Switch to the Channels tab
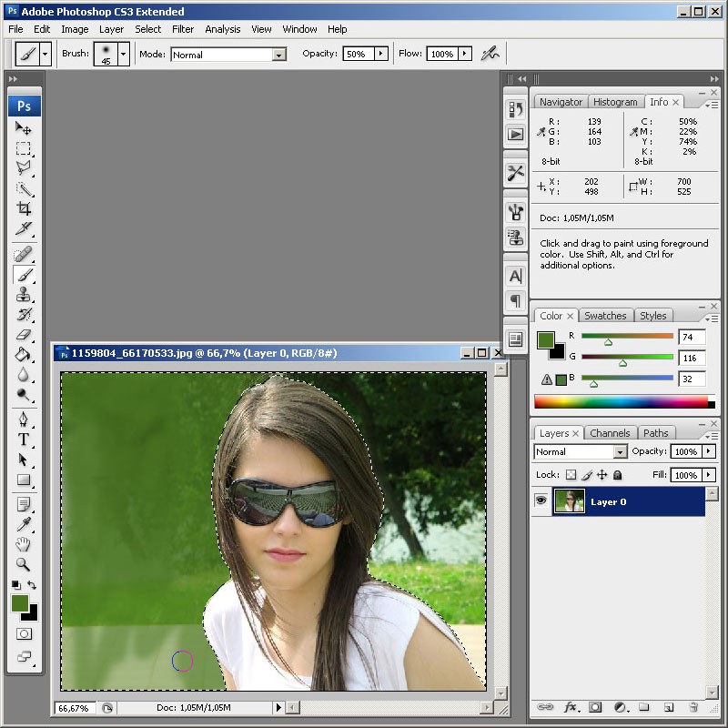This screenshot has height=728, width=728. 610,433
